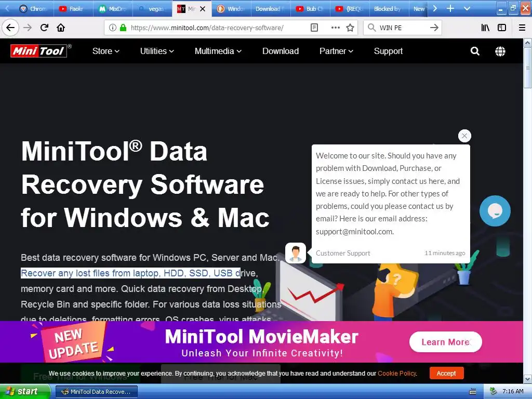Click Learn More on the MovieMaker banner
Screen dimensions: 532x399
click(445, 342)
